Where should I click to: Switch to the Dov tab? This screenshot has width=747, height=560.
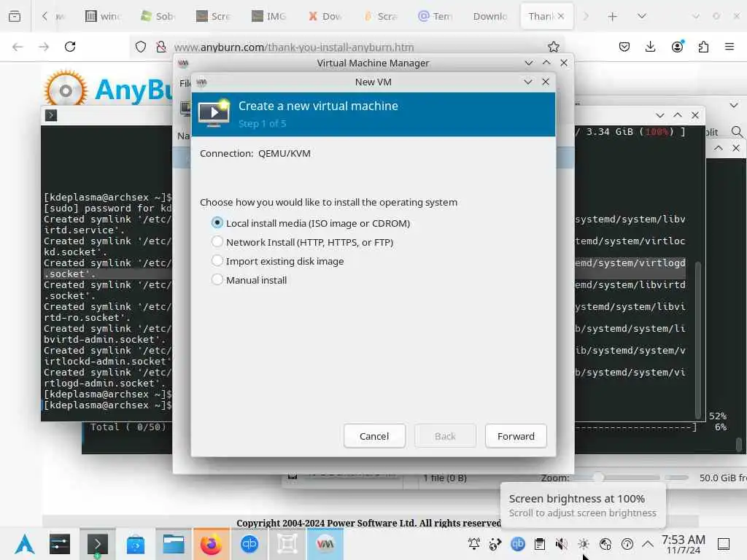325,16
